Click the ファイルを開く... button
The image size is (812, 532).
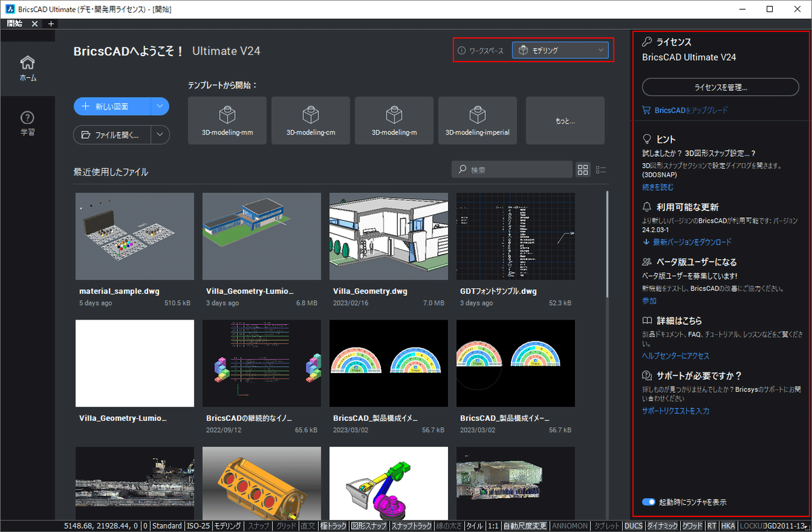pos(112,135)
